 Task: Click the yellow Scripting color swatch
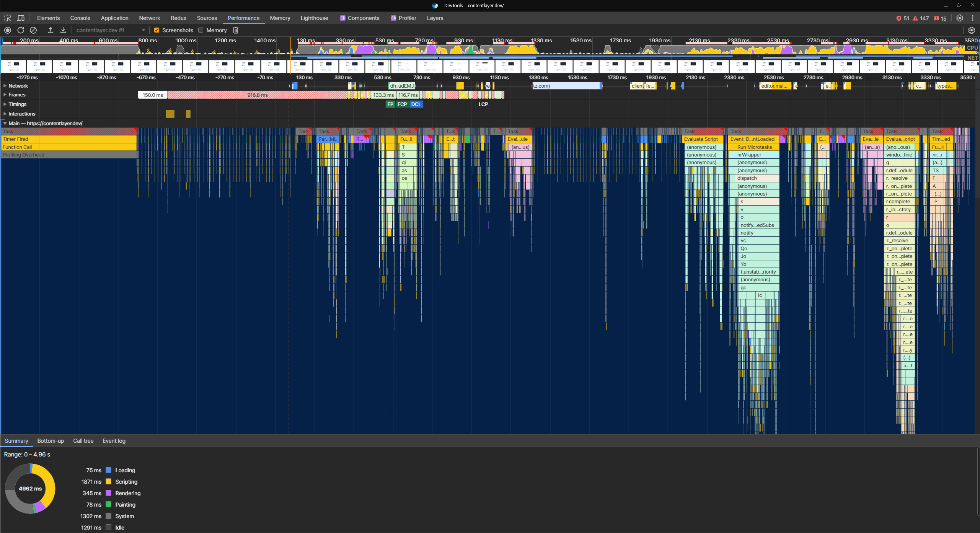pyautogui.click(x=108, y=481)
